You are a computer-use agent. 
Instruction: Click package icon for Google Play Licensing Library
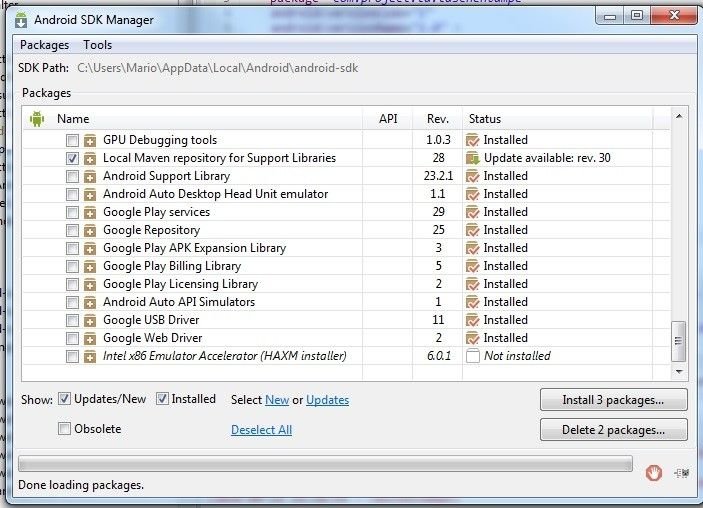coord(90,284)
